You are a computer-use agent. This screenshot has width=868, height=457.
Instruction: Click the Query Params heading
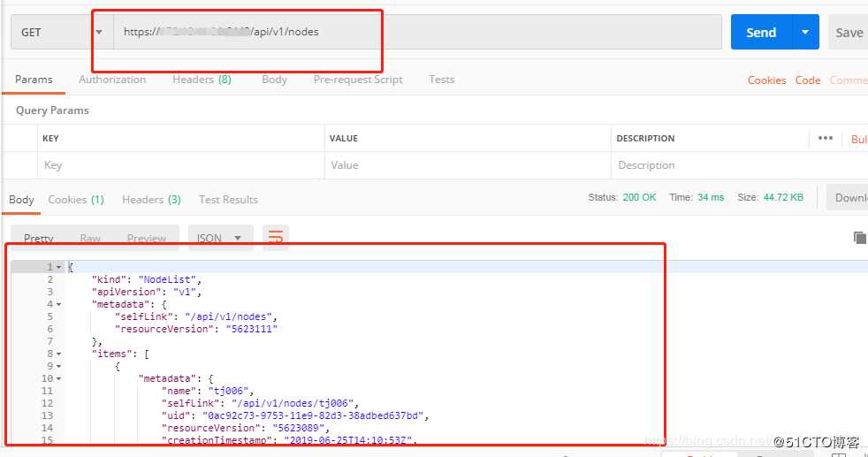[x=52, y=110]
